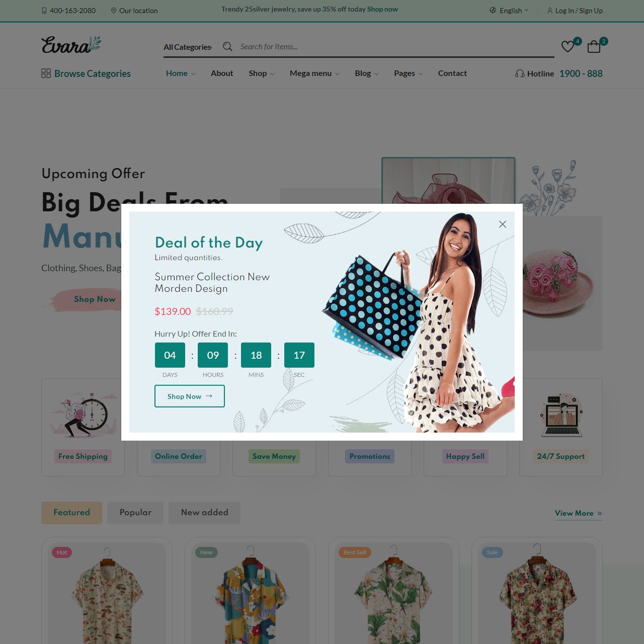Screen dimensions: 644x644
Task: Click the search magnifier icon
Action: (227, 46)
